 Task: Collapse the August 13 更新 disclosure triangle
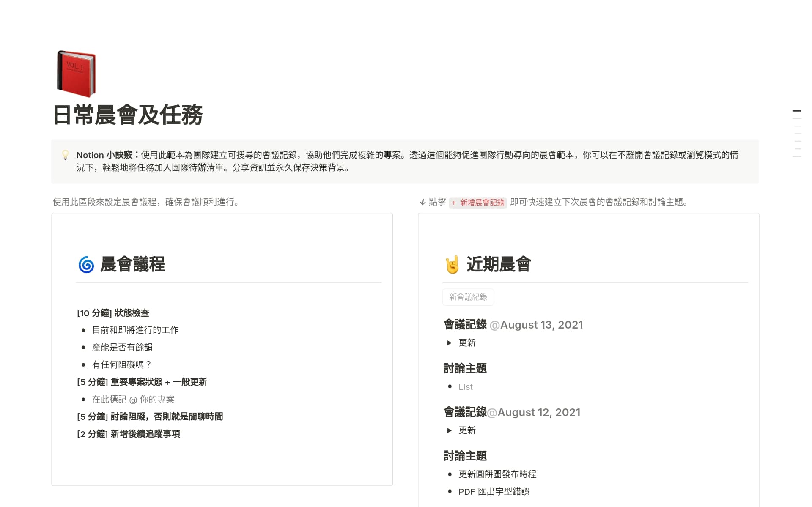(449, 343)
